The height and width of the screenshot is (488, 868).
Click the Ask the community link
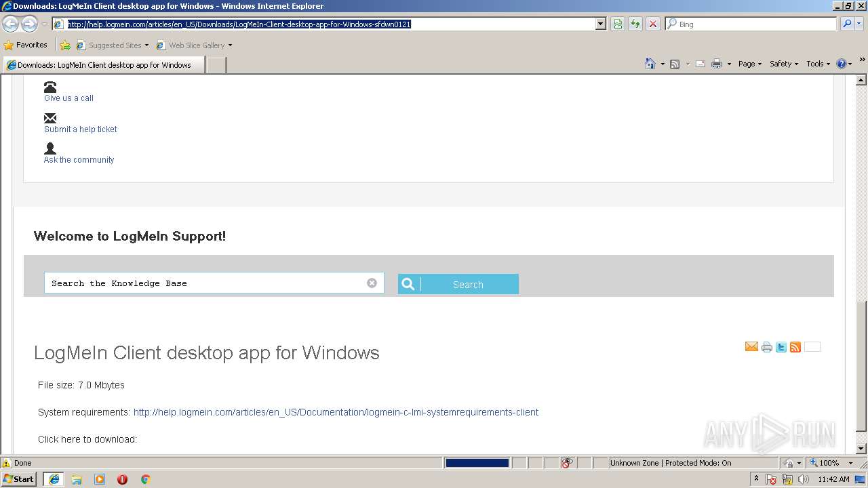(x=79, y=160)
